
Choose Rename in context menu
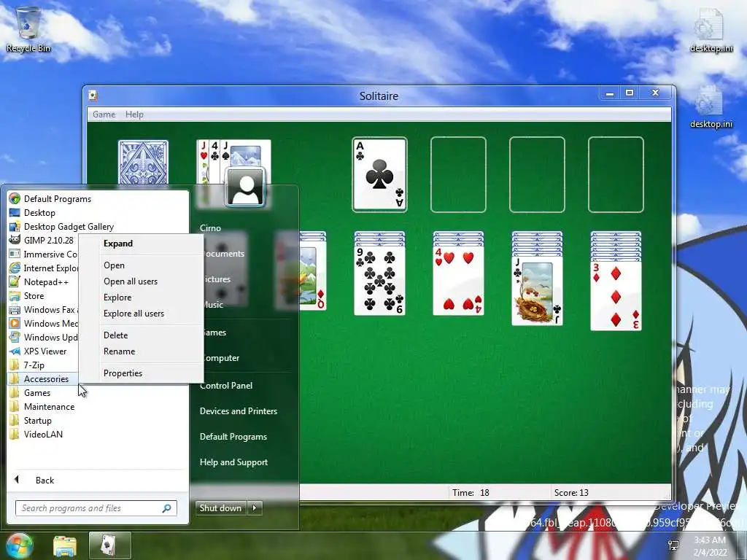[141, 351]
